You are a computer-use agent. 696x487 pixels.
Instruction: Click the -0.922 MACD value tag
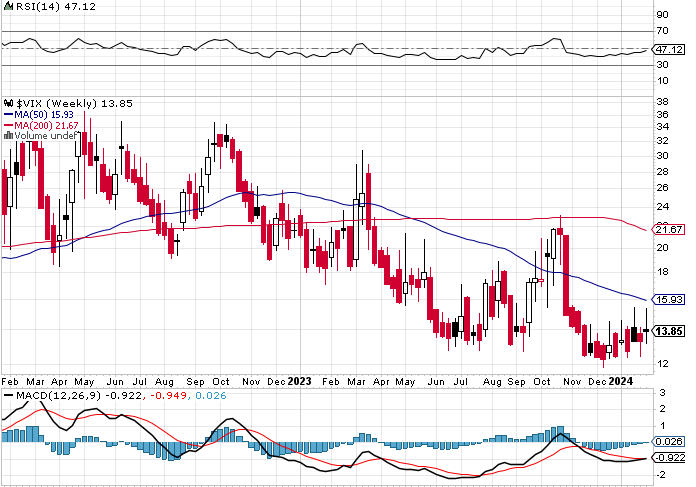point(667,457)
